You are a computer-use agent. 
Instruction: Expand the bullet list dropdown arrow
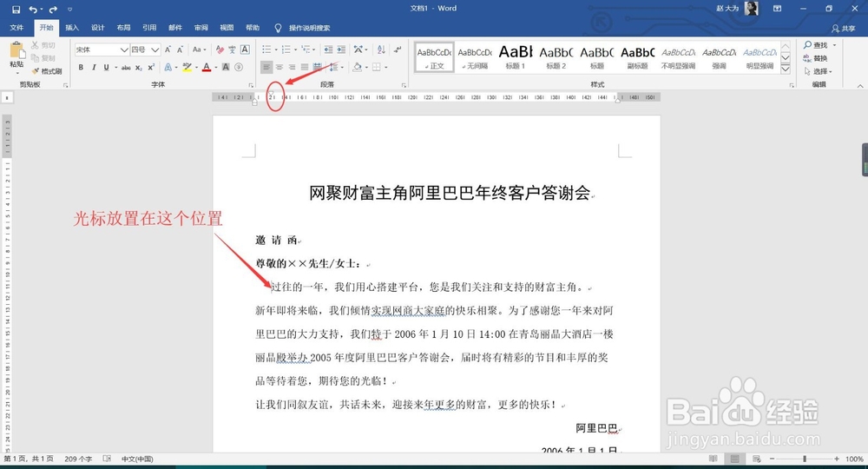276,50
